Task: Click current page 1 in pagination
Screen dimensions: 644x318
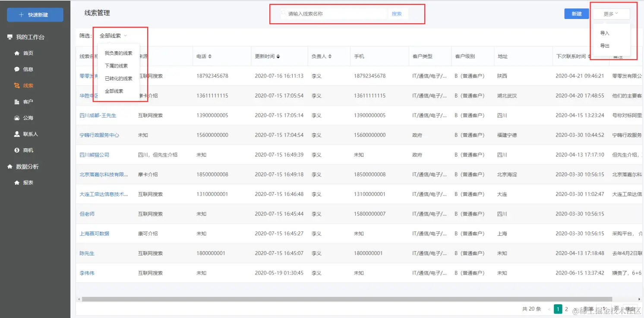Action: click(x=558, y=309)
